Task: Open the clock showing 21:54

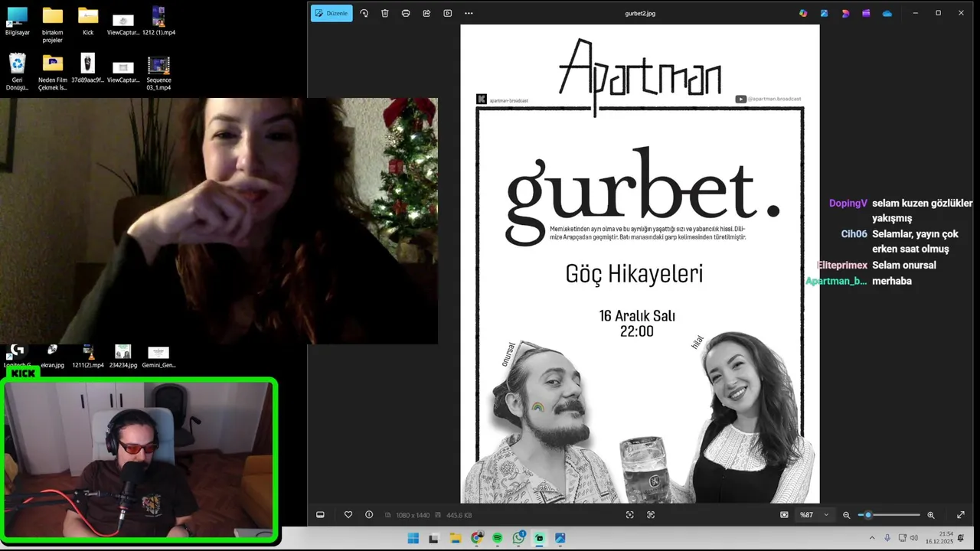Action: pyautogui.click(x=938, y=537)
